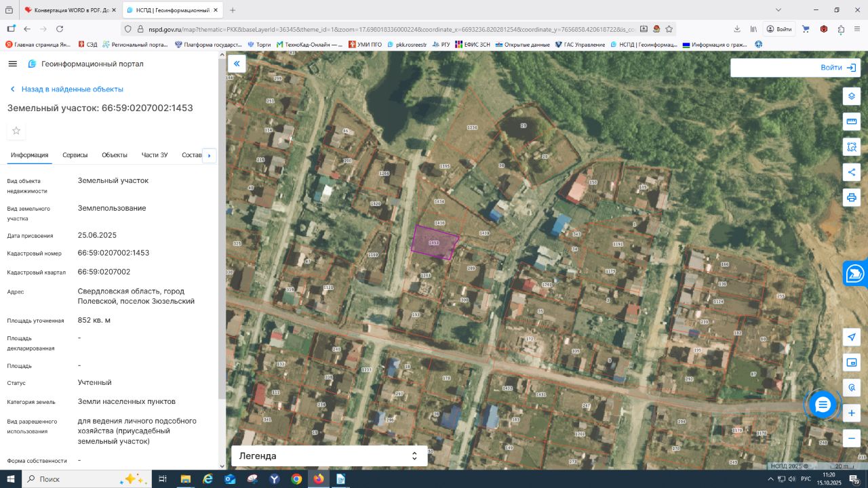The image size is (868, 488).
Task: Switch to the Информация tab
Action: pos(29,155)
